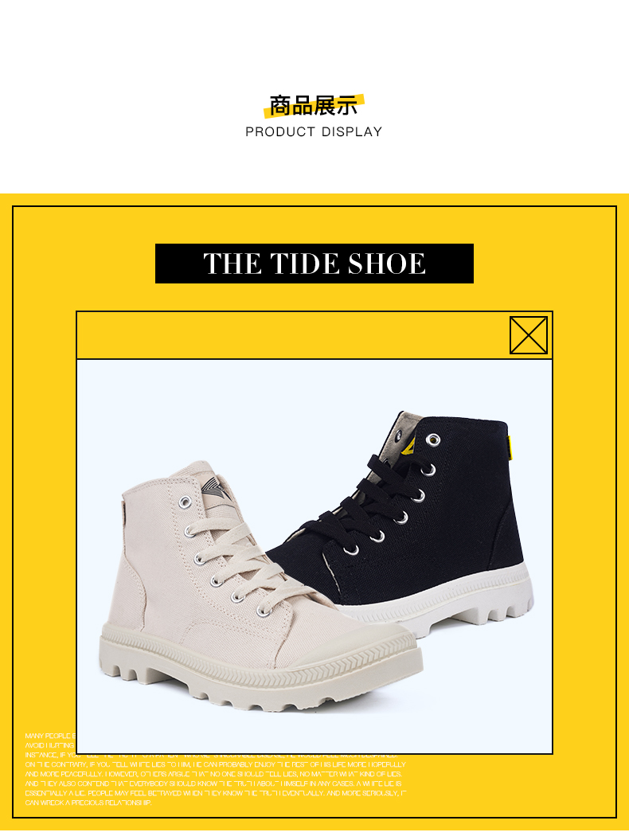Screen dimensions: 629x840
Task: Click the yellow heel tab on black shoe
Action: point(510,447)
